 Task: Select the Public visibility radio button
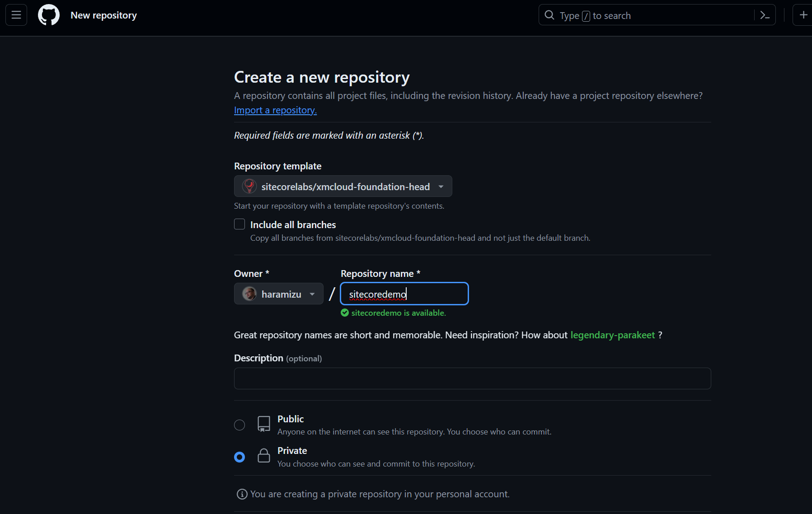pyautogui.click(x=239, y=425)
